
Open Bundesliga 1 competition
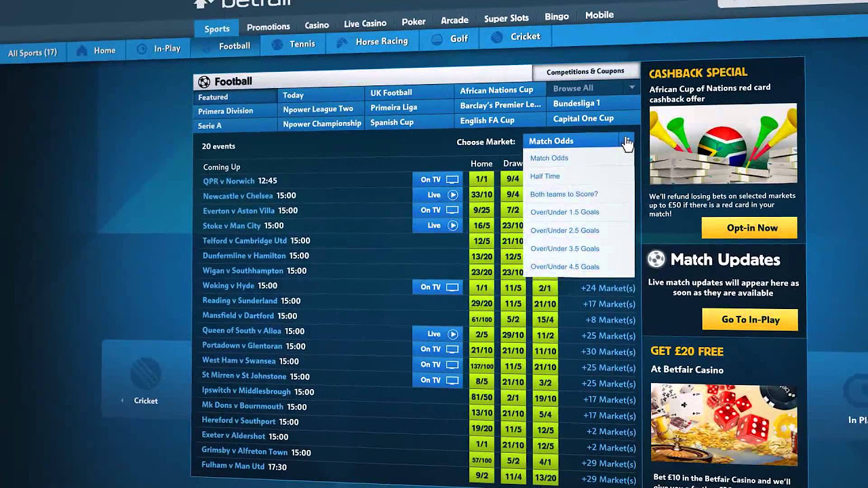[594, 103]
